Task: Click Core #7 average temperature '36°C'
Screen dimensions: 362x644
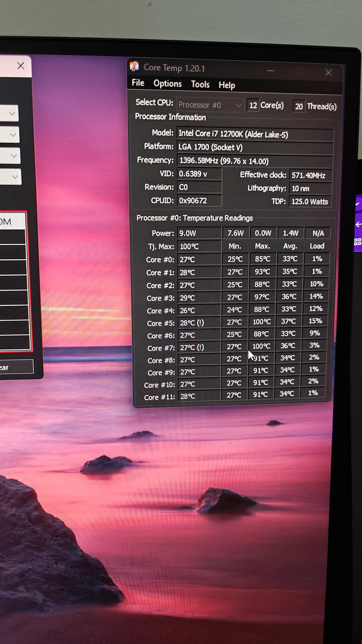Action: click(288, 346)
